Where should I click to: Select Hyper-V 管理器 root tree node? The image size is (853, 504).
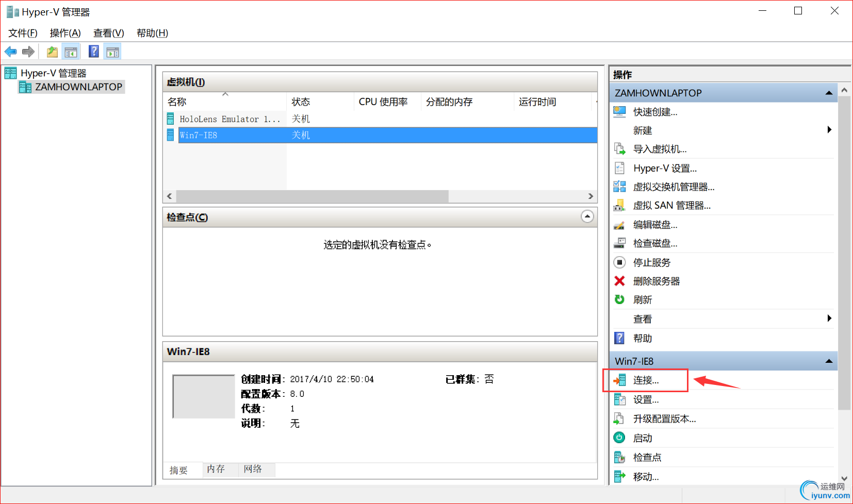point(54,73)
